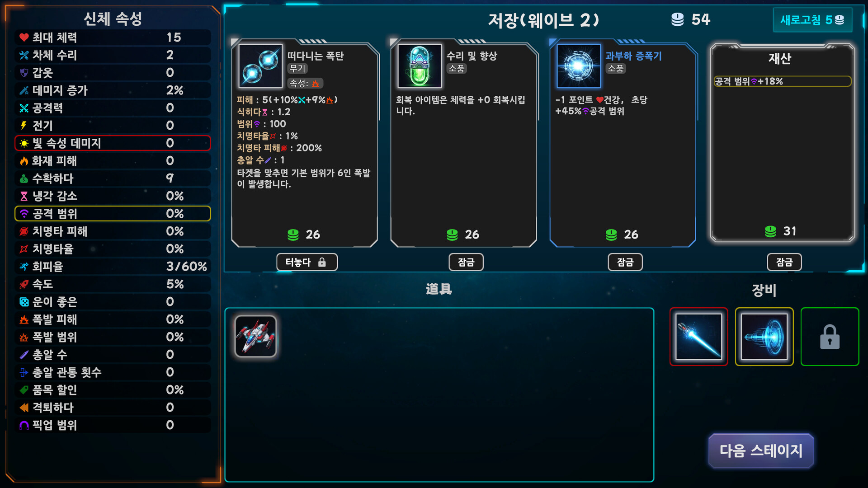Viewport: 868px width, 488px height.
Task: Buy the 재산 card priced 31
Action: (782, 143)
